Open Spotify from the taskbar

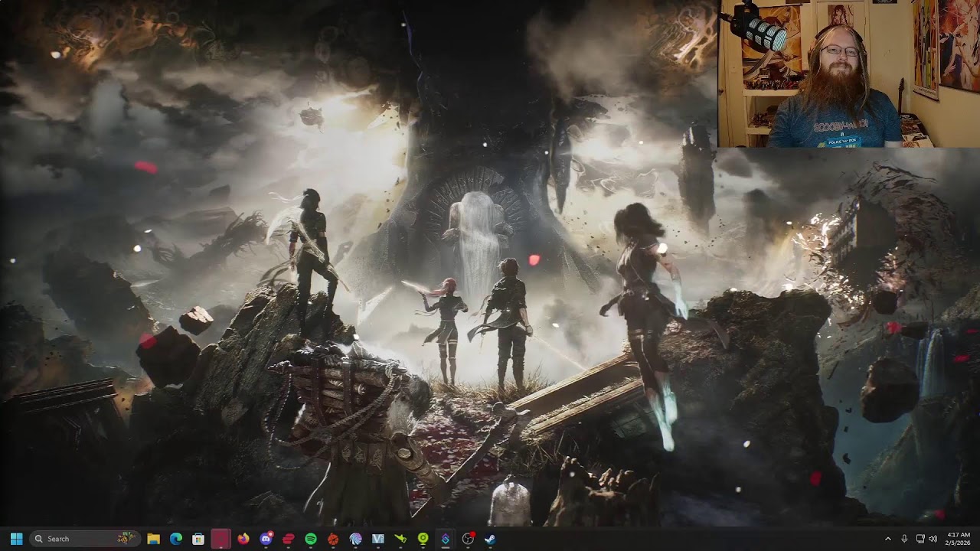click(310, 539)
